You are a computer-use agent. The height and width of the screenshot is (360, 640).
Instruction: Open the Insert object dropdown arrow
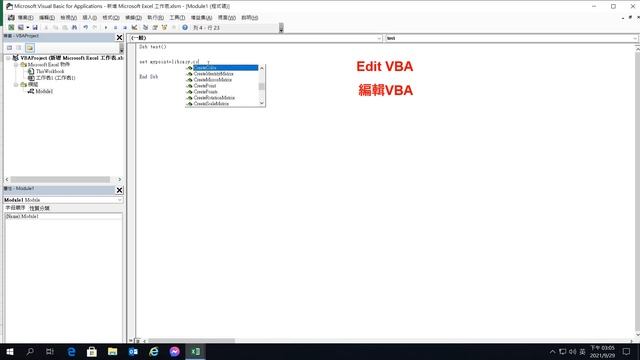(27, 27)
